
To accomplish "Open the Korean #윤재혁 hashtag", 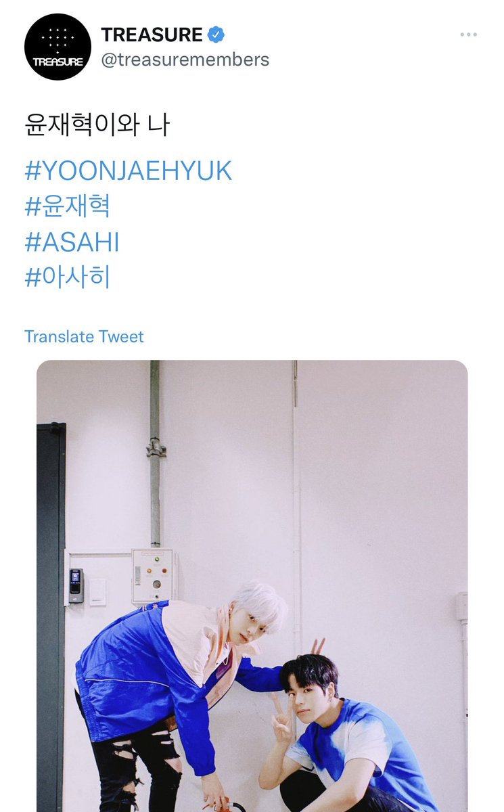I will pos(68,206).
